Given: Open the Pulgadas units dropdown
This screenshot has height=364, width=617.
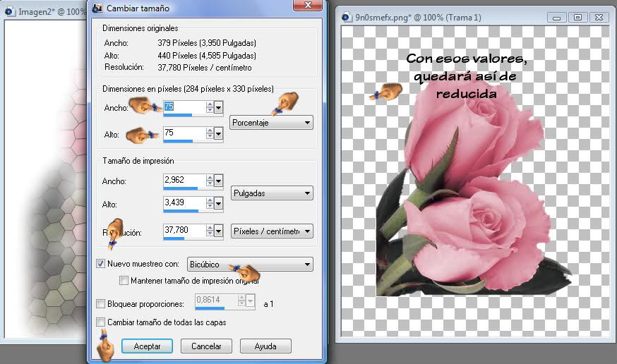Looking at the screenshot, I should [272, 193].
